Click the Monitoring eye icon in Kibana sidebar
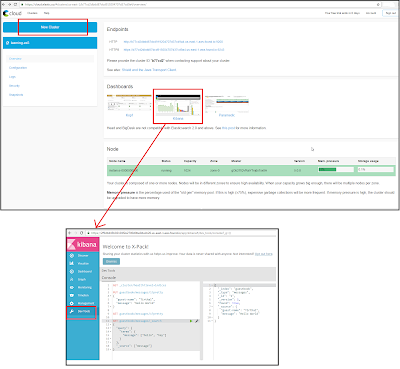Viewport: 400px width, 369px height. (71, 287)
